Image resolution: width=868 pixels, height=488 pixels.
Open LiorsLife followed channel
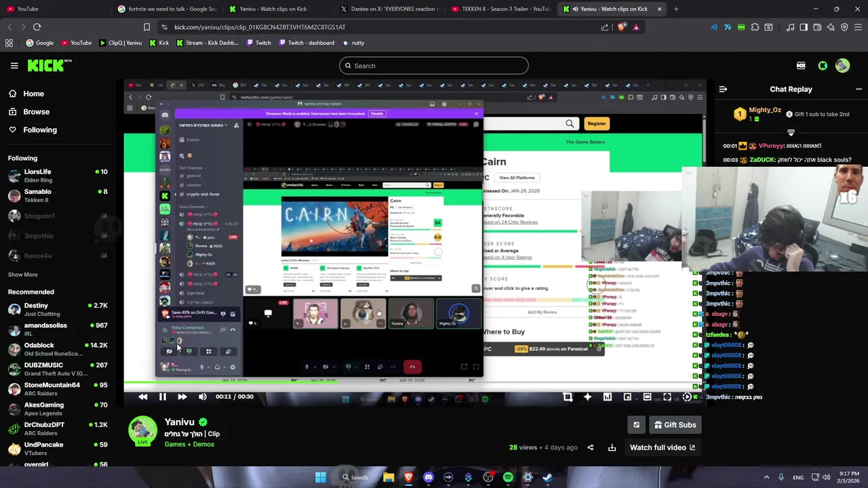(58, 176)
